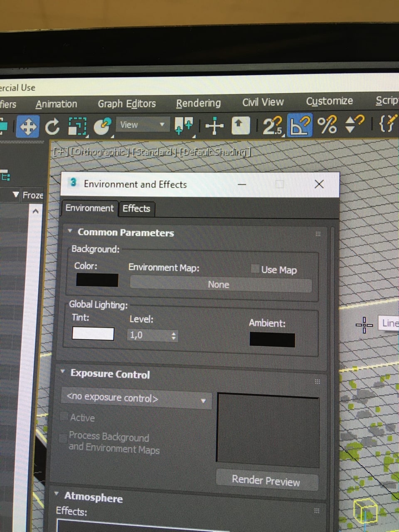Image resolution: width=399 pixels, height=532 pixels.
Task: Expand the Frozen filter dropdown
Action: pos(16,195)
